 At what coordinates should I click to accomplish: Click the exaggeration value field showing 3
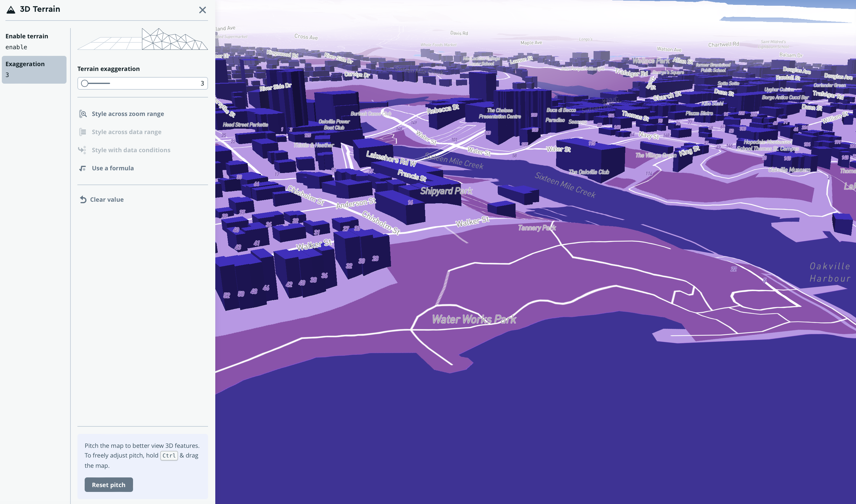click(x=202, y=83)
